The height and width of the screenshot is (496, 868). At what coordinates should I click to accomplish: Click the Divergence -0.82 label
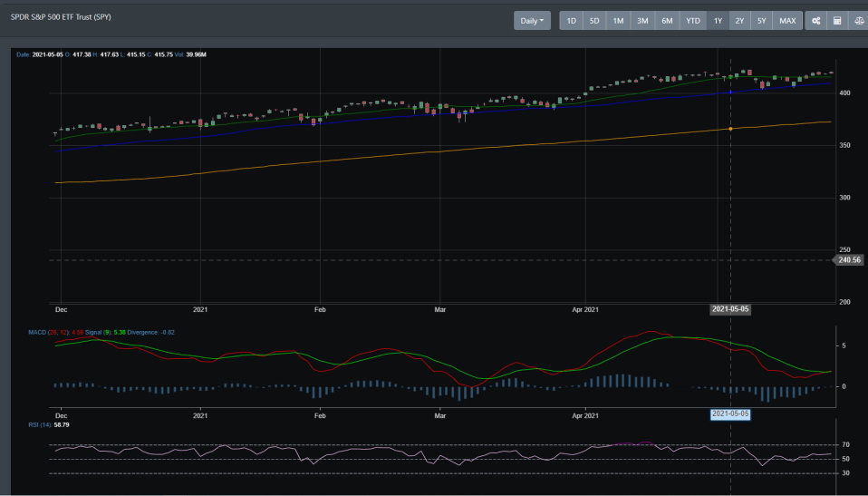(x=151, y=333)
